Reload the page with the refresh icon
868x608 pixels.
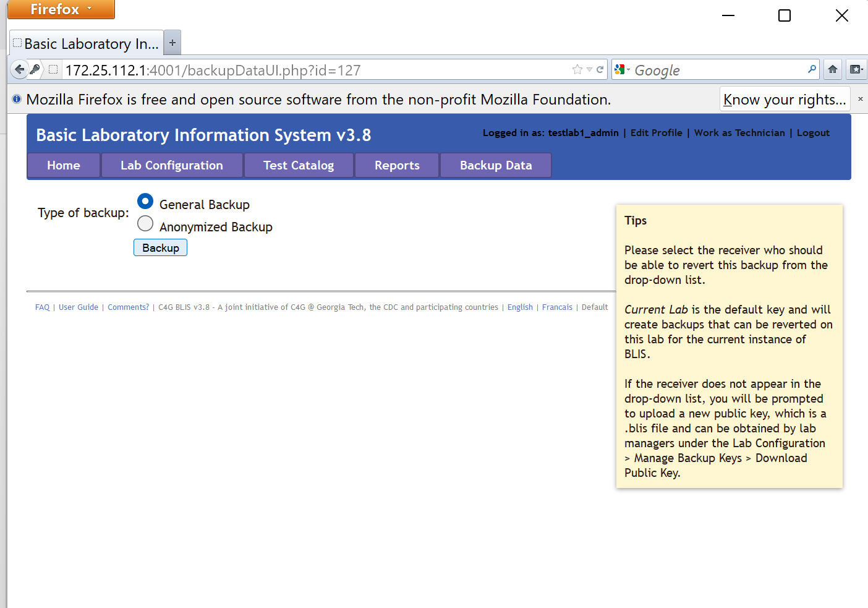600,69
